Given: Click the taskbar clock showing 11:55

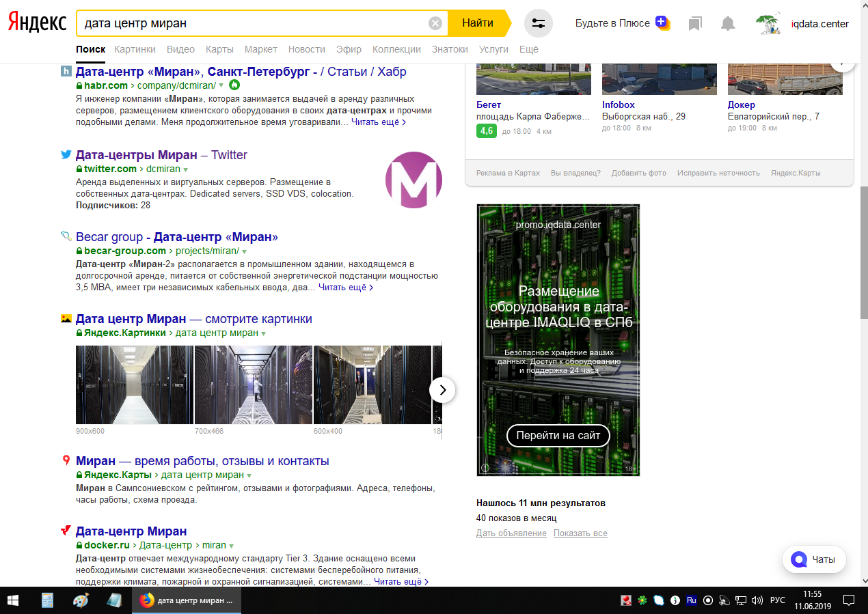Looking at the screenshot, I should tap(812, 600).
